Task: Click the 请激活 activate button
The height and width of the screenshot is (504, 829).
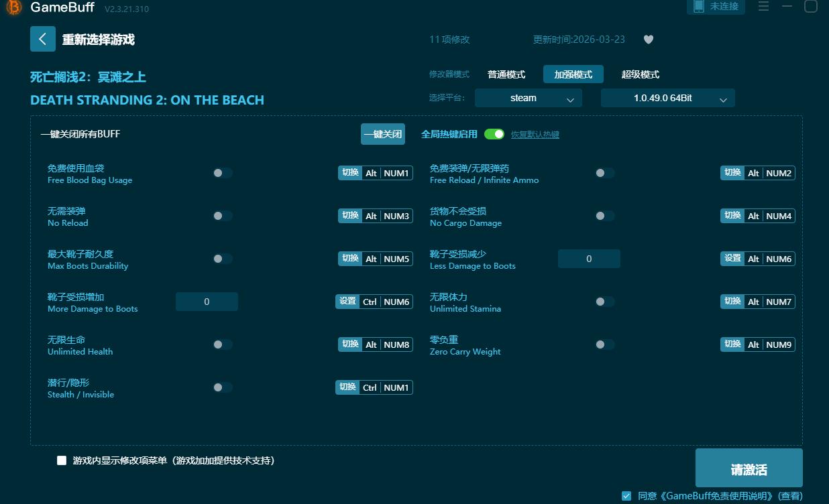Action: tap(749, 468)
